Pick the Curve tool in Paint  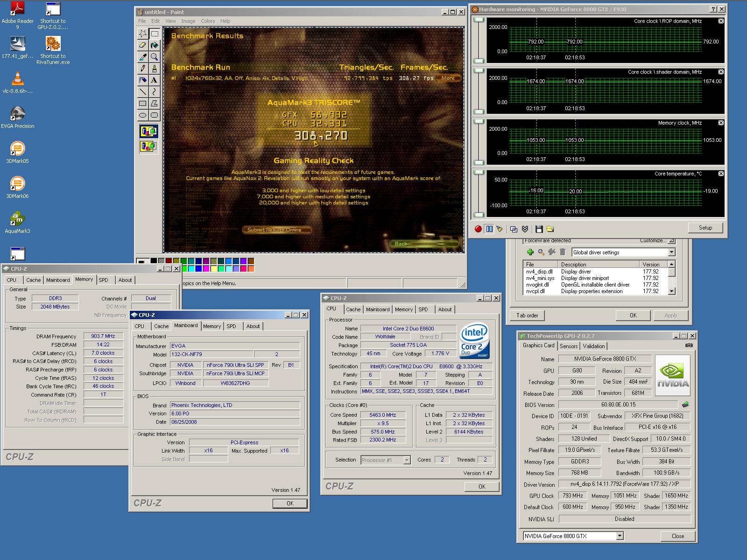coord(154,92)
